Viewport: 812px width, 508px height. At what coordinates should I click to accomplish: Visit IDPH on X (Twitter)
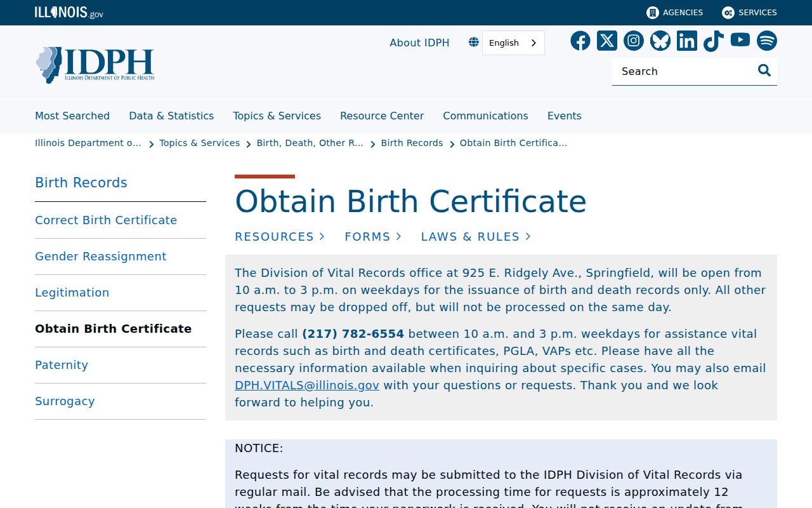point(607,41)
